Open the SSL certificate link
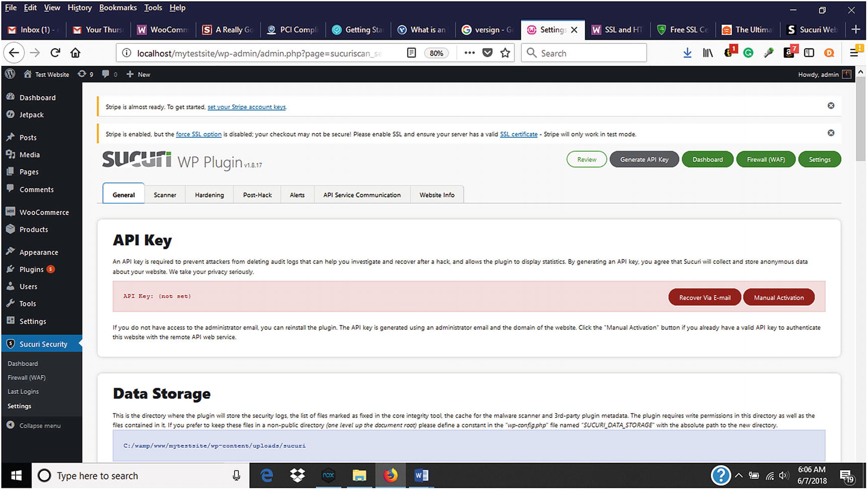Image resolution: width=868 pixels, height=490 pixels. click(x=519, y=134)
